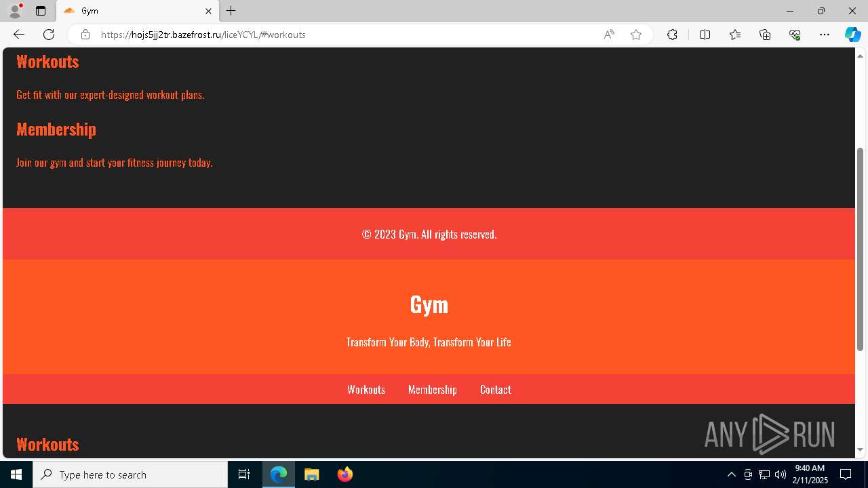Open the Copilot sidebar icon
This screenshot has height=488, width=868.
pos(852,35)
